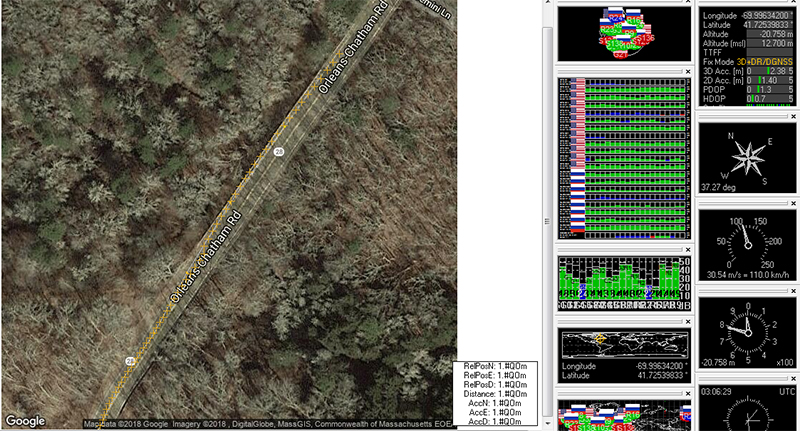Close the position data panel with Longitude
Screen dimensions: 800x431
tap(791, 4)
